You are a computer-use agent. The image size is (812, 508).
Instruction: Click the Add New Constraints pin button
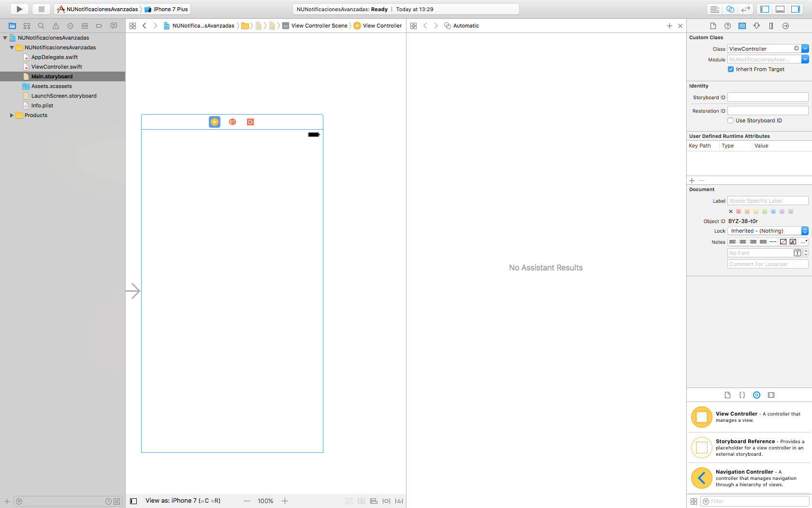(386, 501)
